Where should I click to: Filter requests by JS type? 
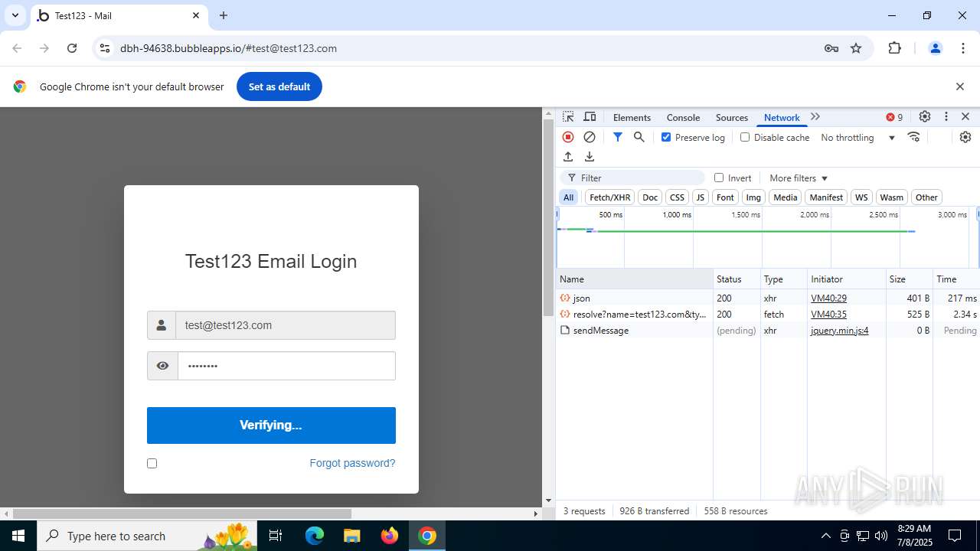[x=700, y=197]
